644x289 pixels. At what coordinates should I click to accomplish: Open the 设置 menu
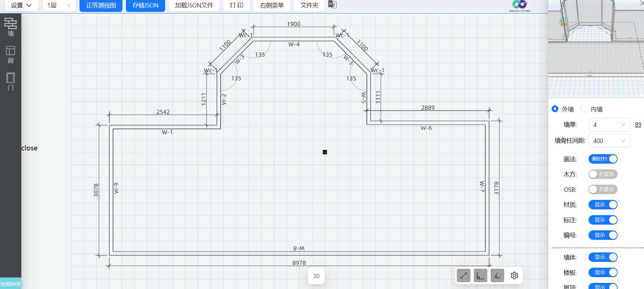click(21, 5)
